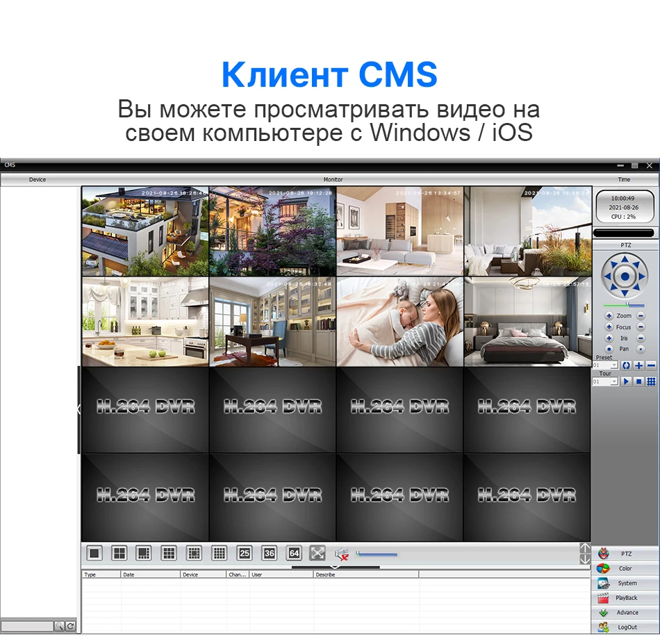This screenshot has height=644, width=660.
Task: Stop Pan with the small dot button
Action: [x=641, y=349]
